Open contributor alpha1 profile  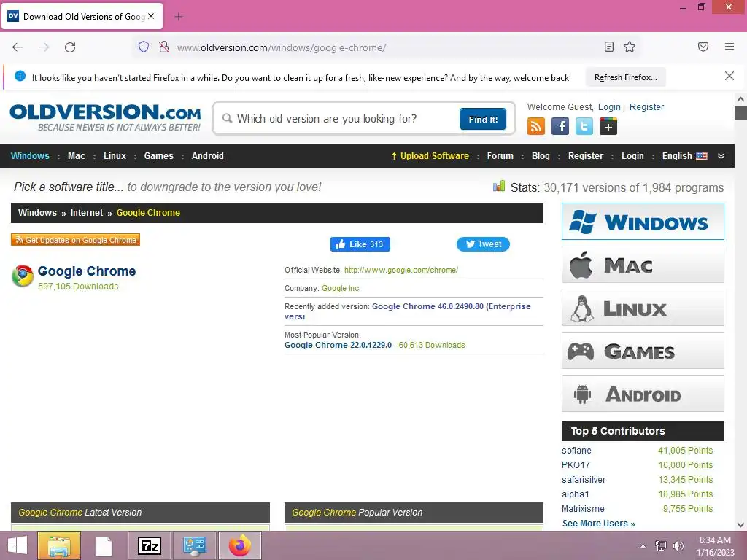pos(575,494)
